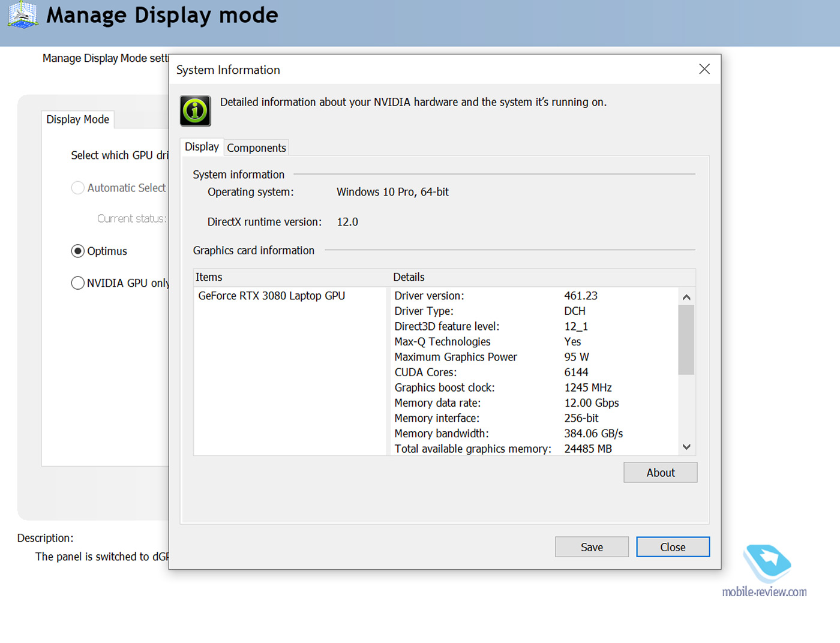Click the Driver Type value DCH

point(575,311)
